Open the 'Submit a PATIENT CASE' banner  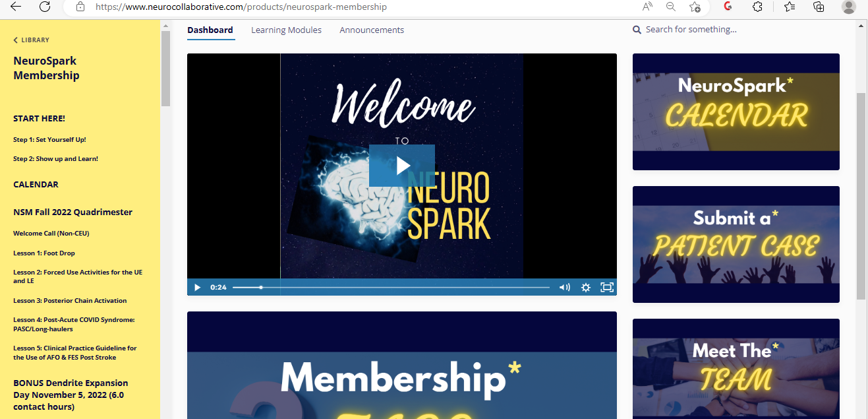[736, 244]
